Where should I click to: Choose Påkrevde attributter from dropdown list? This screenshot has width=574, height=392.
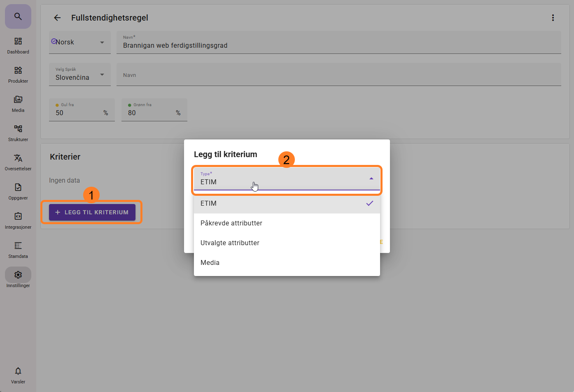click(x=287, y=223)
